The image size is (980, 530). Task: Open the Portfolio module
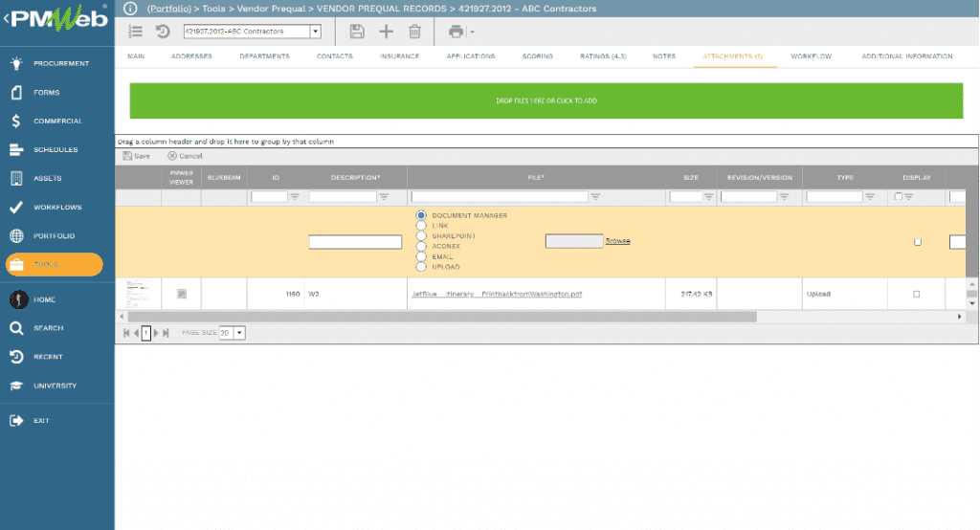pyautogui.click(x=56, y=236)
